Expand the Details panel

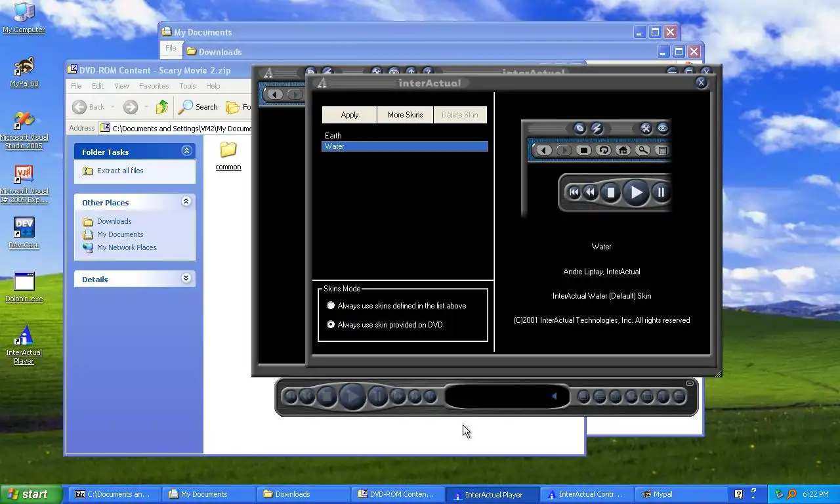pos(186,278)
